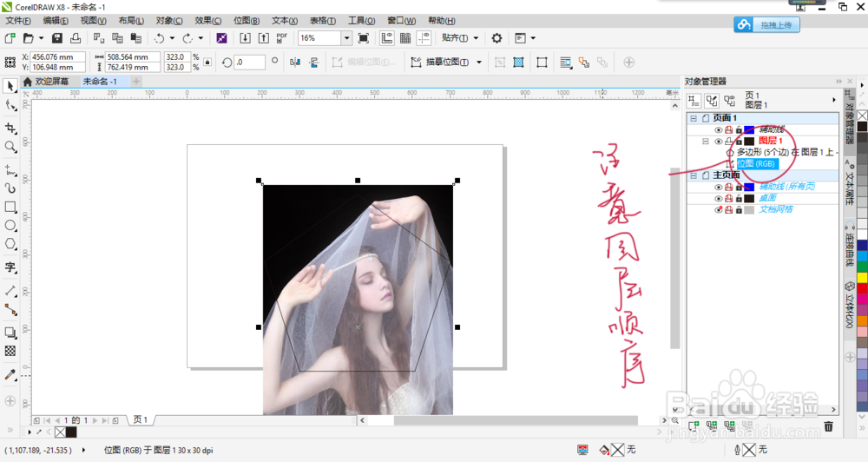The height and width of the screenshot is (462, 868).
Task: Switch to 页 1 page tab
Action: pyautogui.click(x=141, y=420)
